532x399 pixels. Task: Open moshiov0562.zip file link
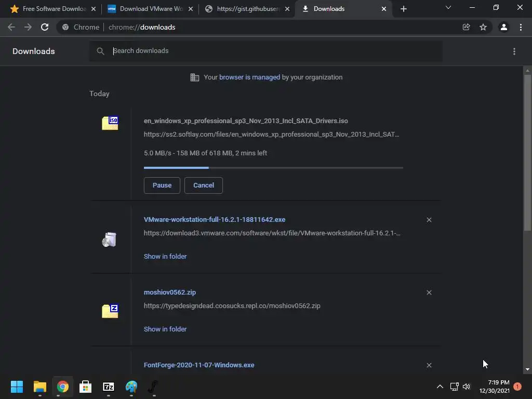pyautogui.click(x=170, y=292)
